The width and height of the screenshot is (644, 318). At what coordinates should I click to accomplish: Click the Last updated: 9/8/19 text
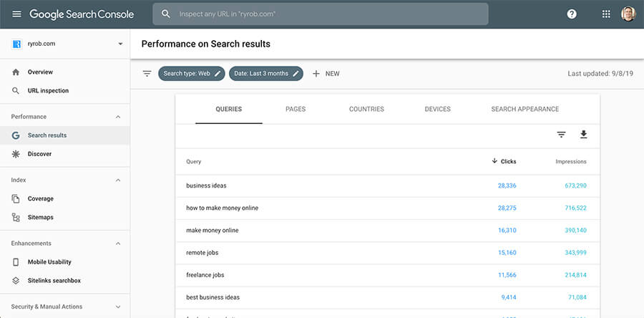(600, 74)
